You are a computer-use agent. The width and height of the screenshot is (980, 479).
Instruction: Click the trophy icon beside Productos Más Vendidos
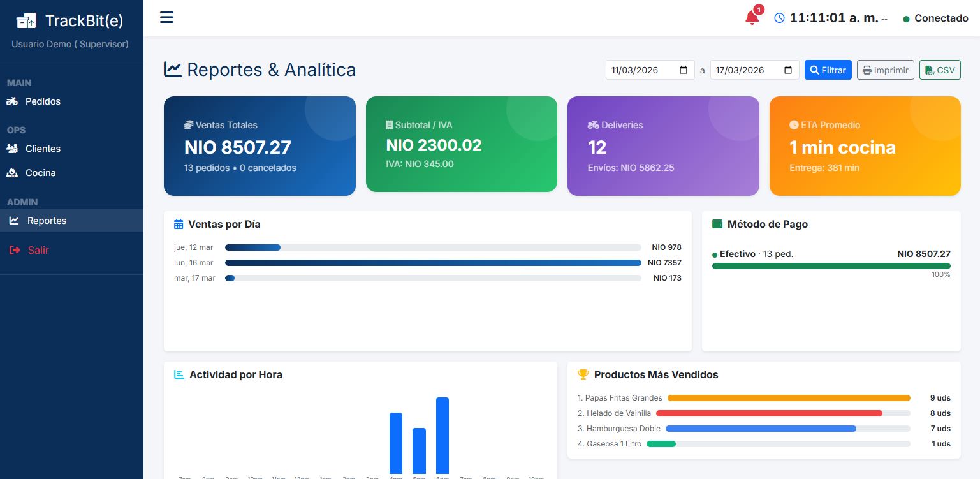(582, 375)
